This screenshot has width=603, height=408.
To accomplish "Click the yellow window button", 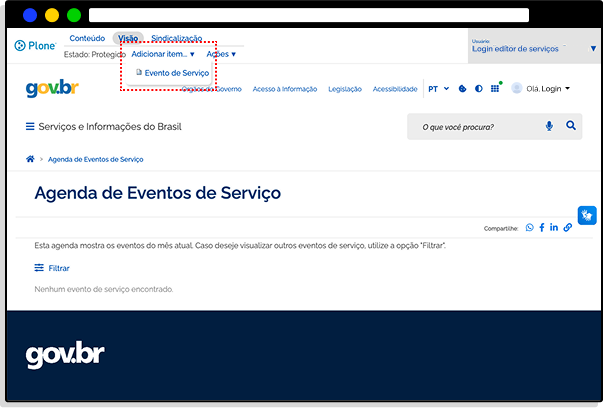I will pos(52,15).
